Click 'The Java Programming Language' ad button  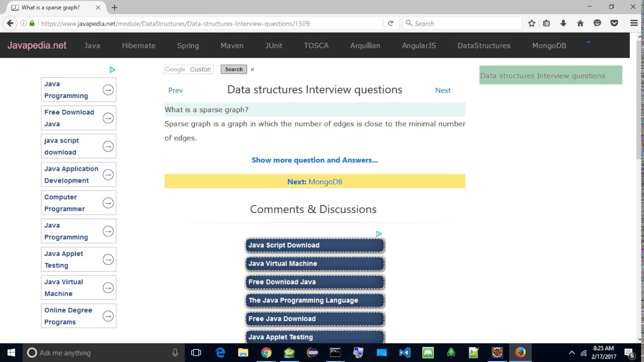tap(315, 301)
